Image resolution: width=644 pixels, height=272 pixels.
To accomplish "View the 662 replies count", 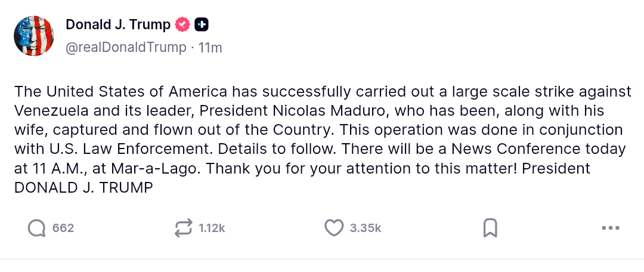I will (63, 228).
